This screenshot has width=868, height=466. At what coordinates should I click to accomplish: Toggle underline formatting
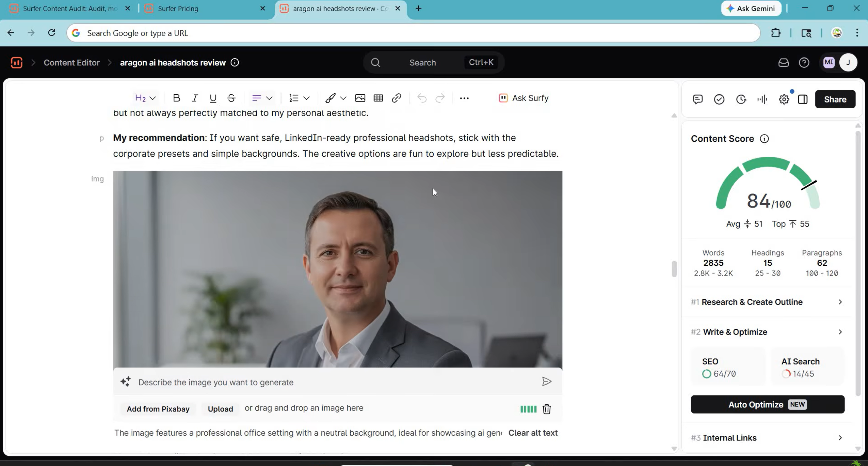(212, 98)
